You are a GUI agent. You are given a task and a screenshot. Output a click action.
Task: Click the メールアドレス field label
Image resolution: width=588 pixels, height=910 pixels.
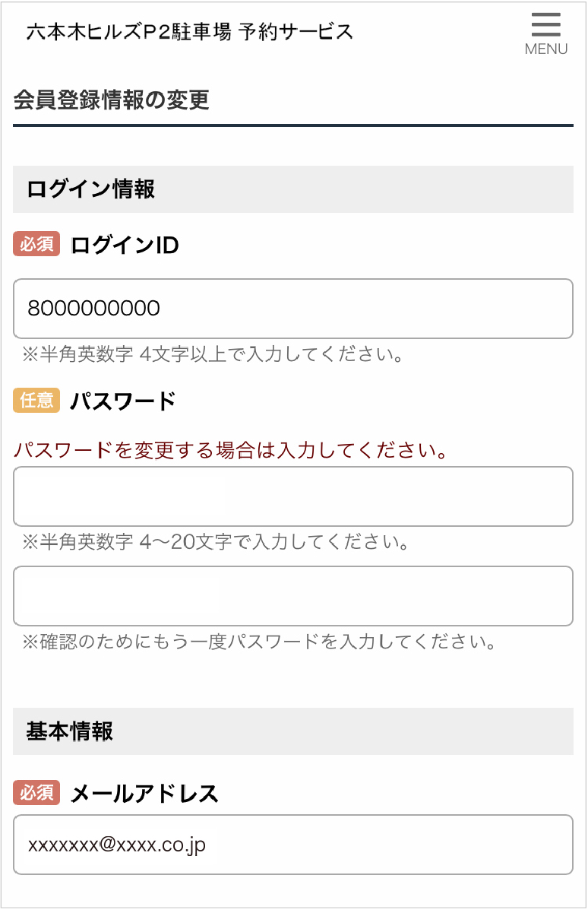(x=144, y=794)
